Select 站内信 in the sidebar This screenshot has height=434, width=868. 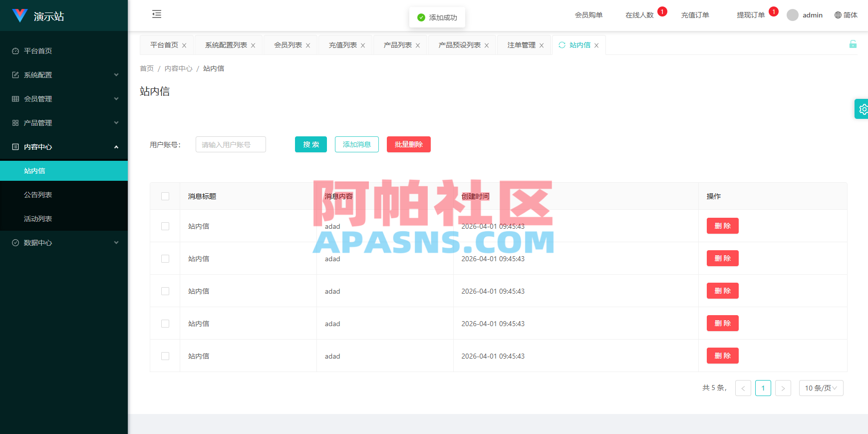(x=64, y=171)
